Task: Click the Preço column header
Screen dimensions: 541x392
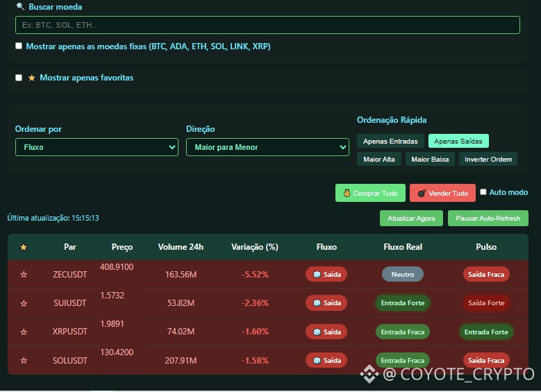Action: point(122,247)
